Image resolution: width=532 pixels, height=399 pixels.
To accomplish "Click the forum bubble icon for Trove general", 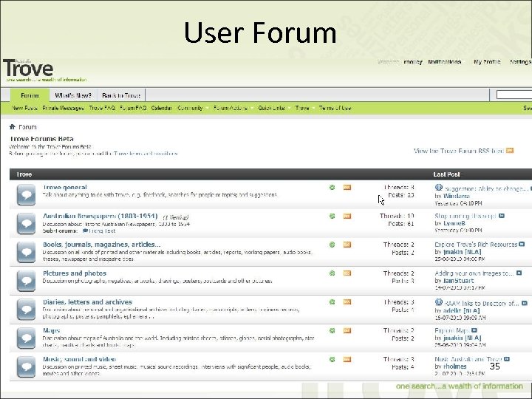I will [26, 195].
